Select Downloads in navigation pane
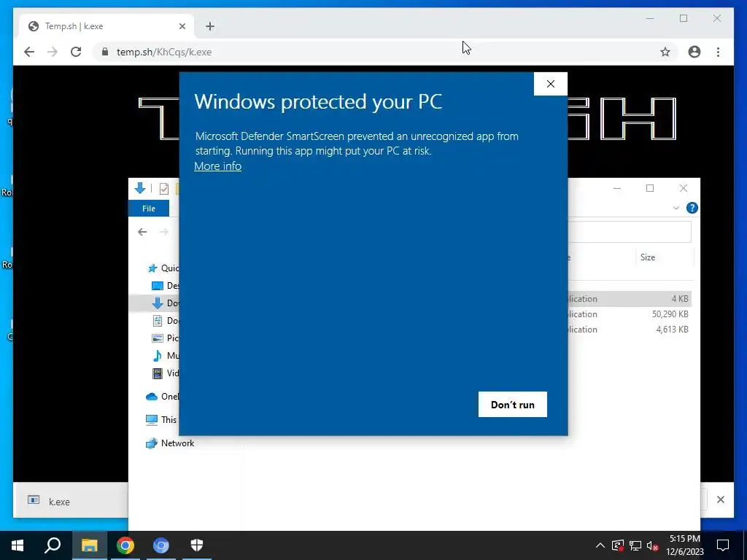747x560 pixels. click(x=165, y=303)
